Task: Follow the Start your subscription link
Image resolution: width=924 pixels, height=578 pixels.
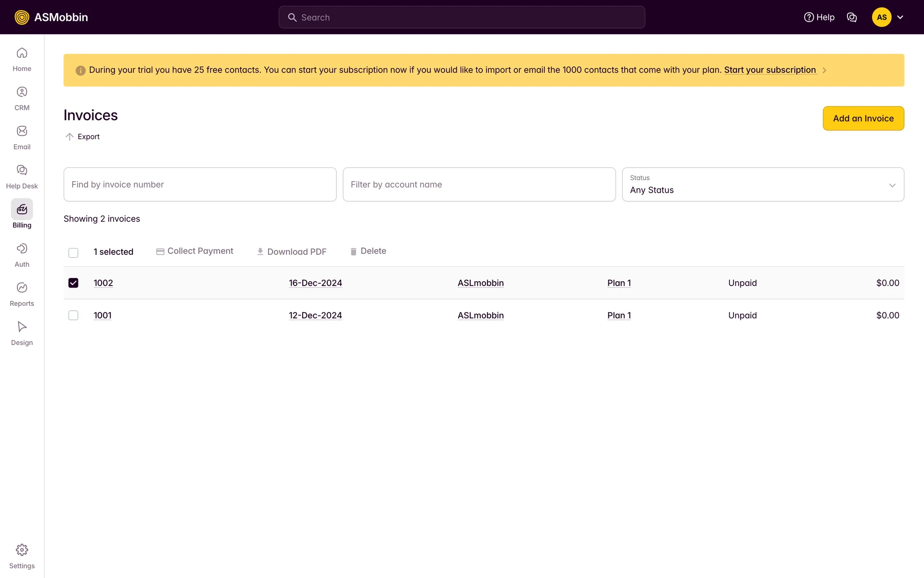Action: click(x=770, y=70)
